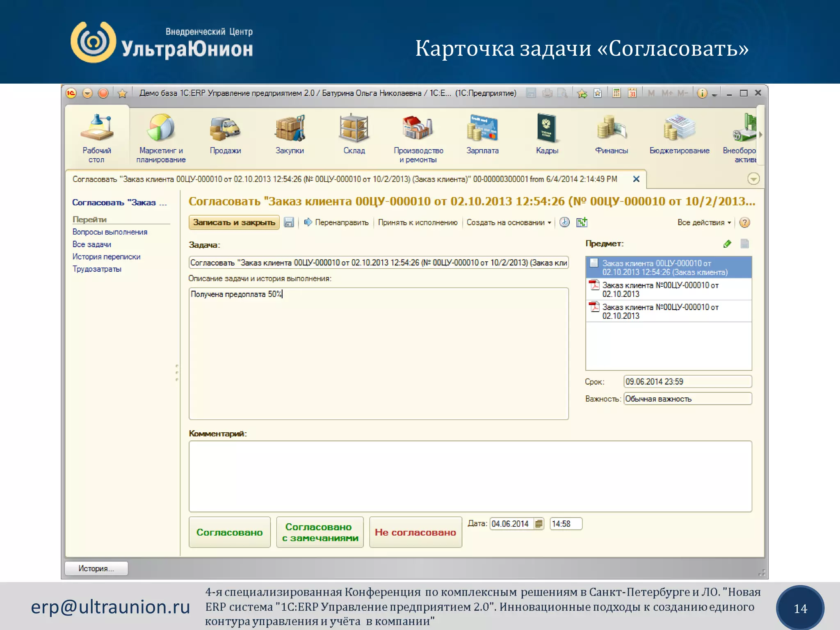Viewport: 840px width, 630px height.
Task: Click the title bar print preview icon
Action: click(x=563, y=93)
